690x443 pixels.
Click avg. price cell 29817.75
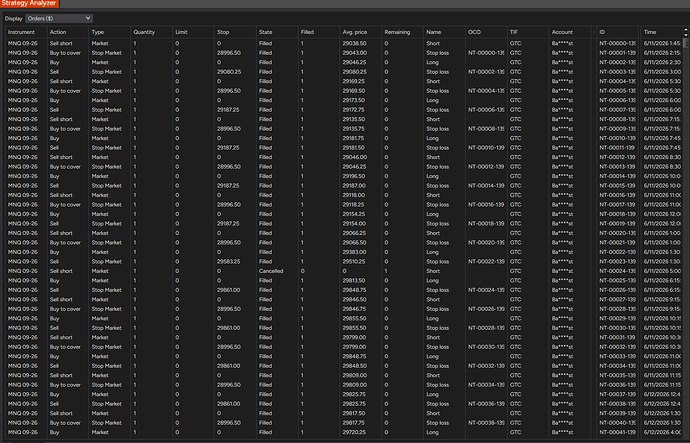[x=355, y=423]
